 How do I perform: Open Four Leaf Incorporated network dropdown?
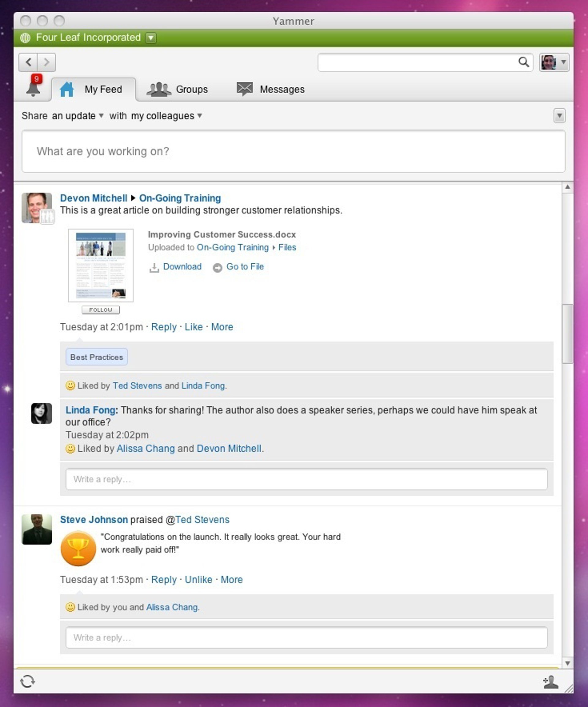tap(151, 38)
